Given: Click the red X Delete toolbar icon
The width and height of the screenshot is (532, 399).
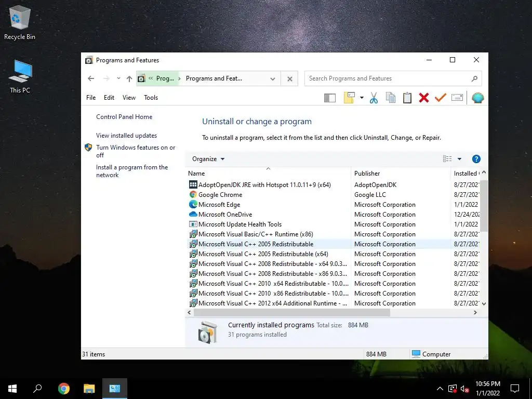Looking at the screenshot, I should pyautogui.click(x=424, y=98).
